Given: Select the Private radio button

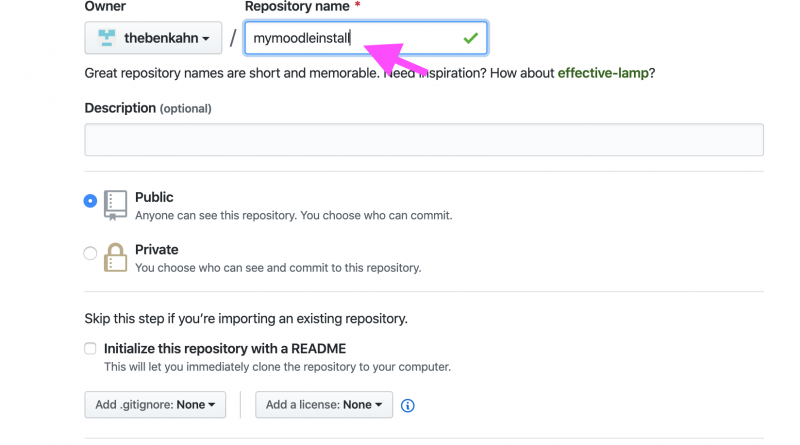Looking at the screenshot, I should click(x=91, y=253).
